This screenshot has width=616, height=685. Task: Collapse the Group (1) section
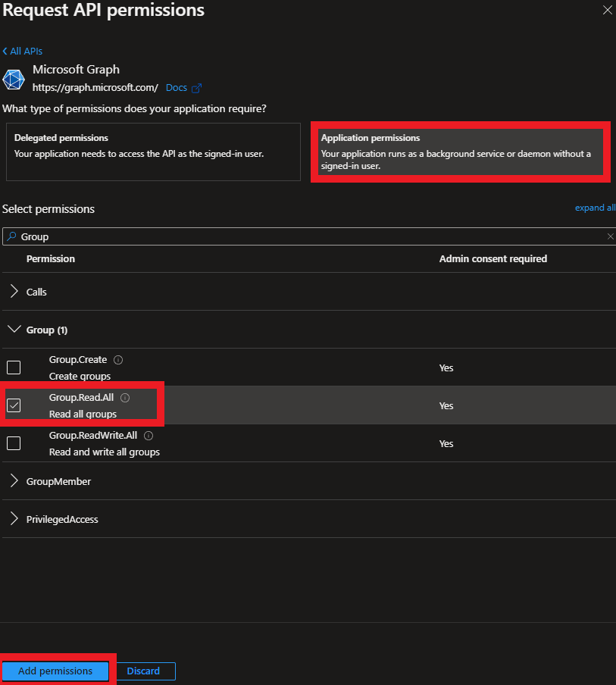14,329
